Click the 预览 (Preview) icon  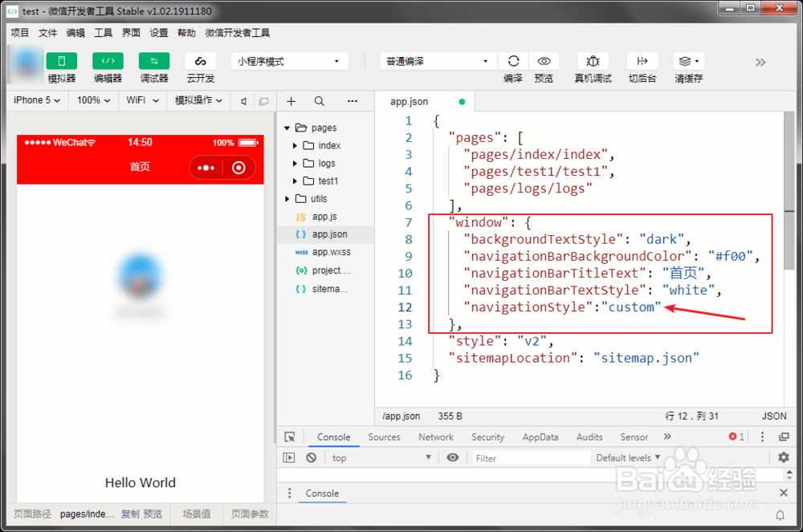(x=544, y=61)
